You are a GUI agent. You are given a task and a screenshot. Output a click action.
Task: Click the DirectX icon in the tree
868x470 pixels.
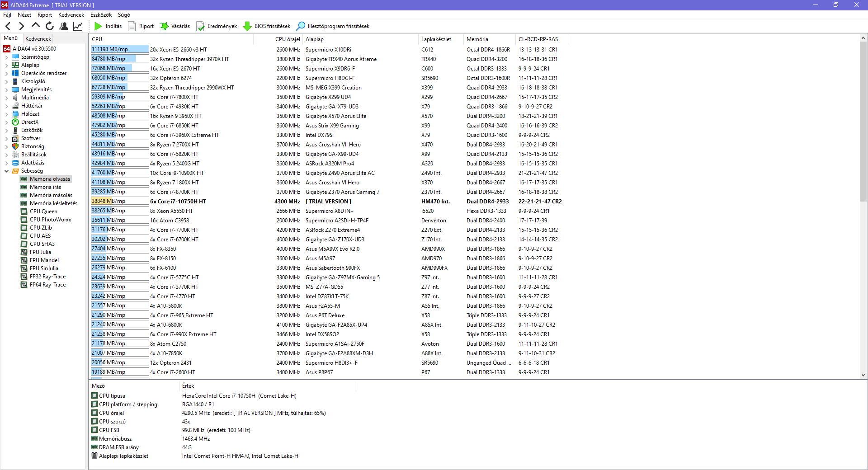15,122
